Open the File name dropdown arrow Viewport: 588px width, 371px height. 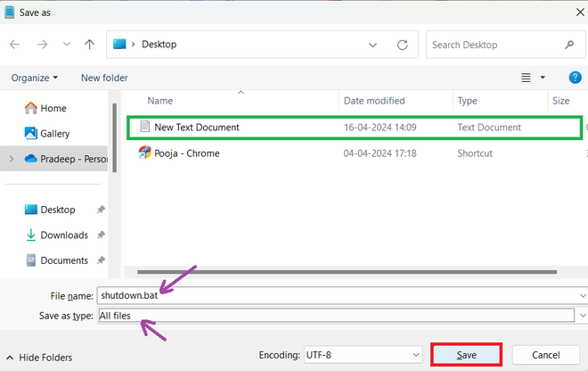point(583,295)
